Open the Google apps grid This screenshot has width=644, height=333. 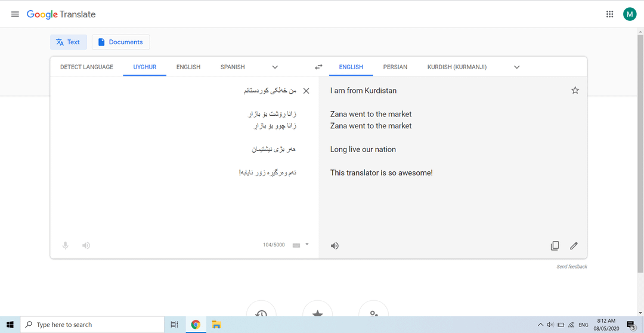(609, 14)
